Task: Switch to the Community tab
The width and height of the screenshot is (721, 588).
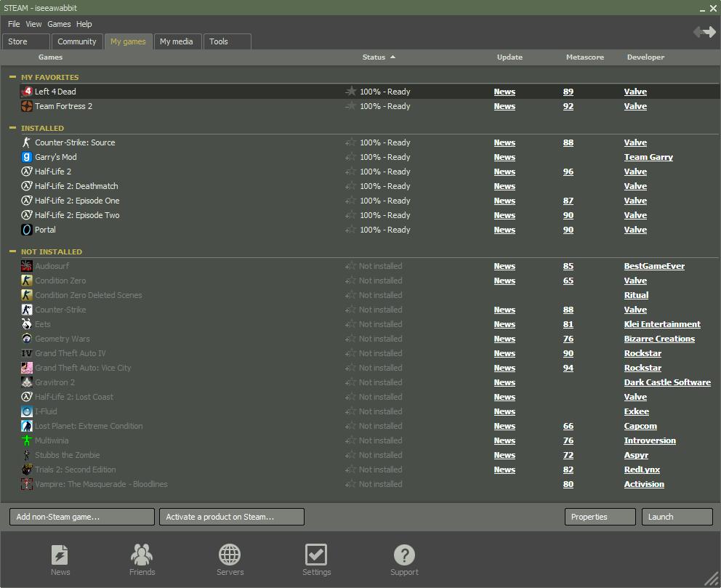Action: pos(77,41)
